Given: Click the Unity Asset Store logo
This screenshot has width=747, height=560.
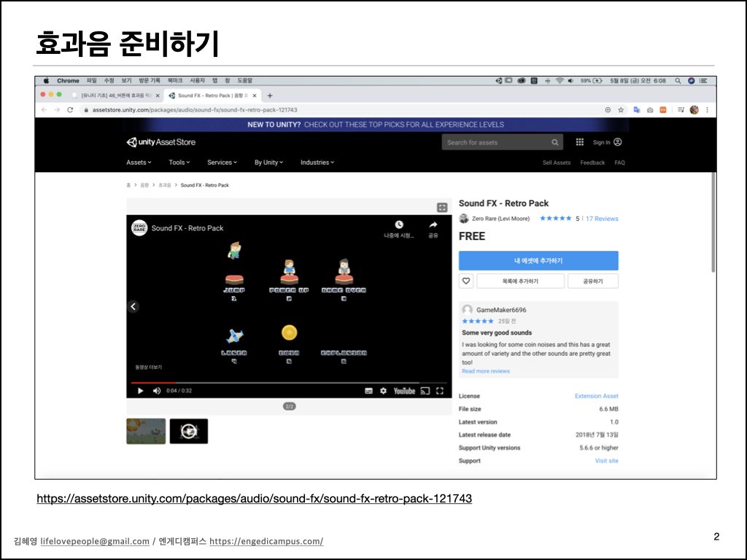Looking at the screenshot, I should pos(161,142).
